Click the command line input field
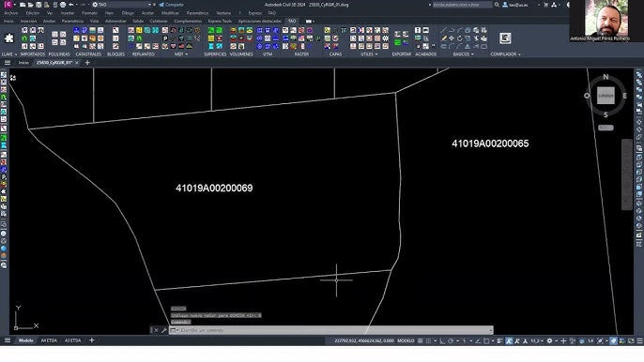644x362 pixels. click(x=331, y=330)
